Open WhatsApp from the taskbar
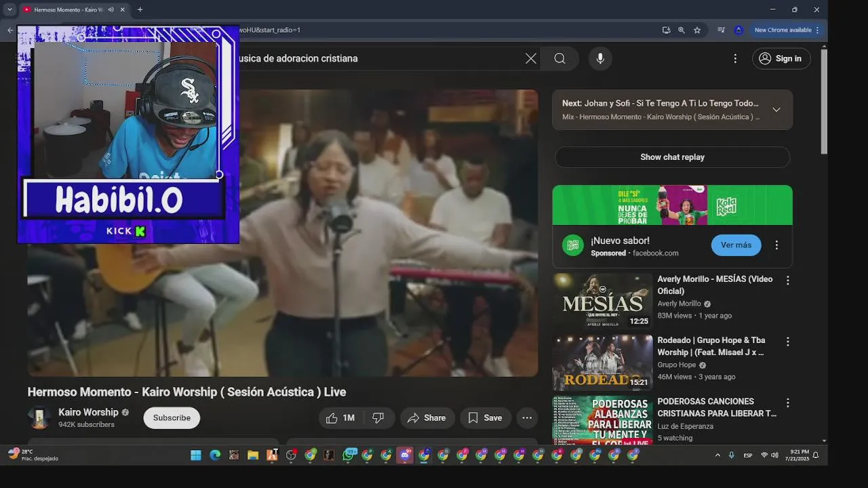This screenshot has width=868, height=488. coord(349,455)
